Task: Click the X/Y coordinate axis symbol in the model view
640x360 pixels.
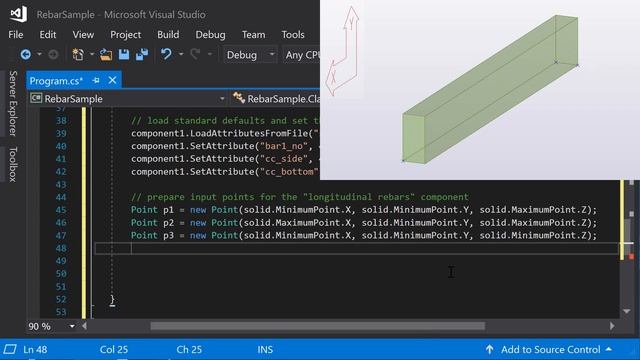Action: pos(343,51)
